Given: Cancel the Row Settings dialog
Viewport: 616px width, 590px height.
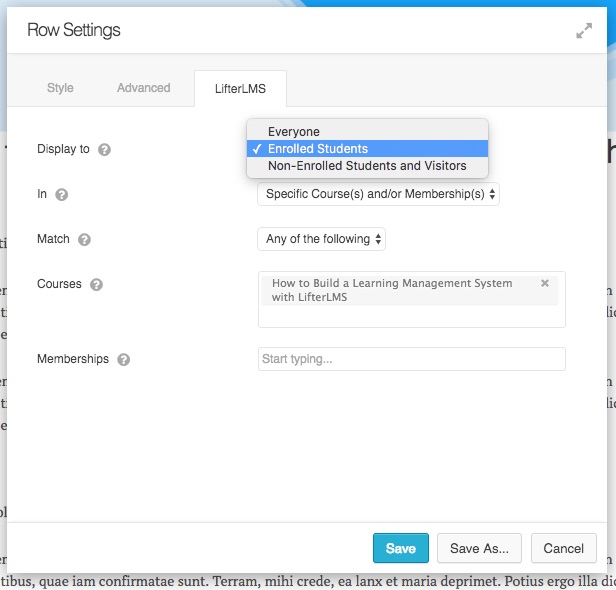Looking at the screenshot, I should [564, 548].
